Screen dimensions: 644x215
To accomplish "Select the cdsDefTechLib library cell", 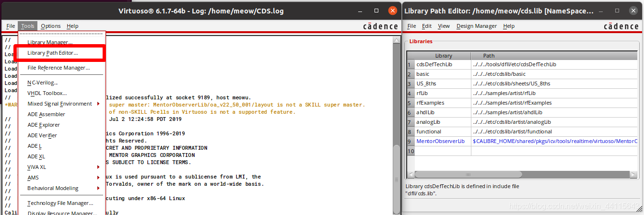I will 443,64.
